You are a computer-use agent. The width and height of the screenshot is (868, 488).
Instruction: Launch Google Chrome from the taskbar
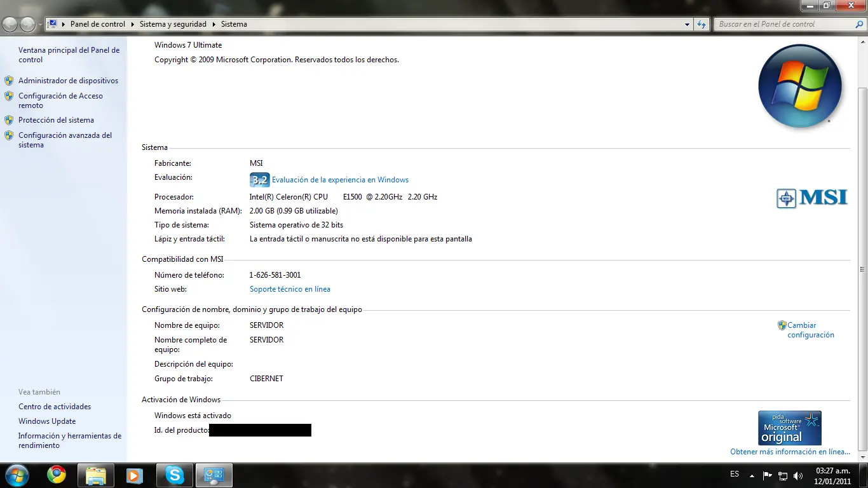click(x=56, y=475)
